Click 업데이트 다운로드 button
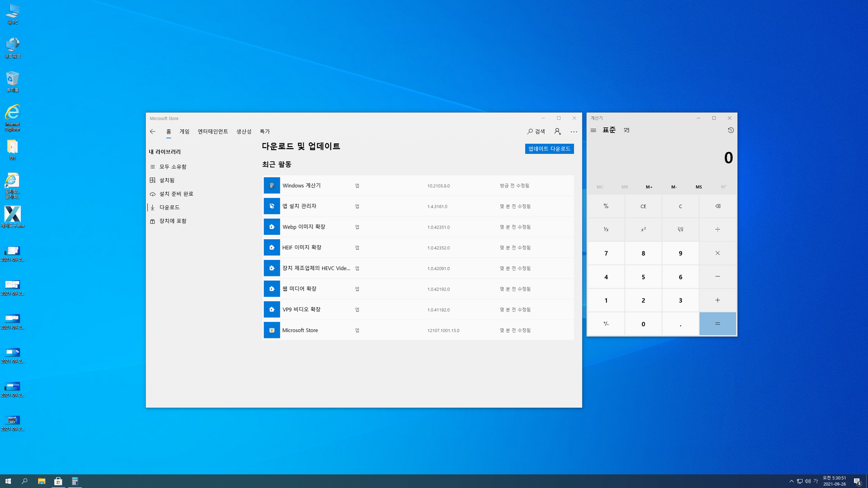The image size is (868, 488). point(549,149)
